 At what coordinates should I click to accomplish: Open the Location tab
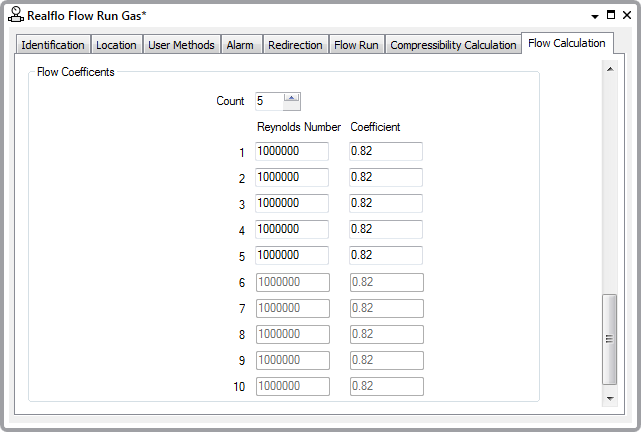116,45
